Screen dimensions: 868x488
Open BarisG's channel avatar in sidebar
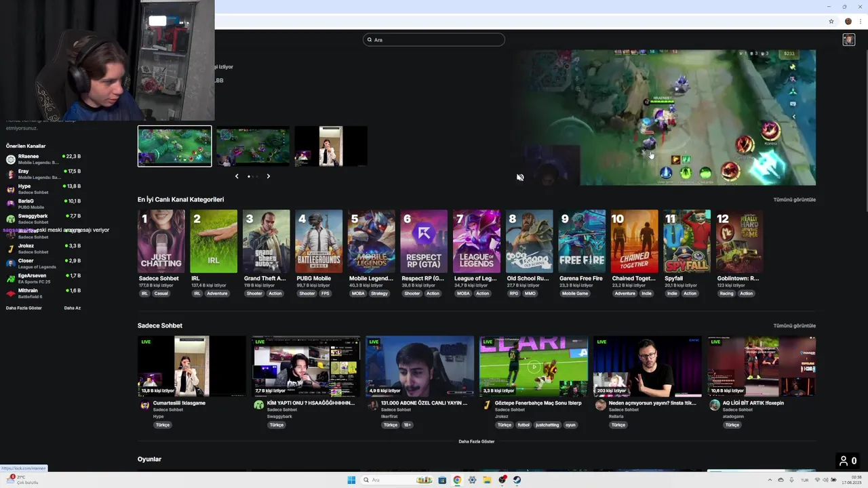(x=10, y=204)
